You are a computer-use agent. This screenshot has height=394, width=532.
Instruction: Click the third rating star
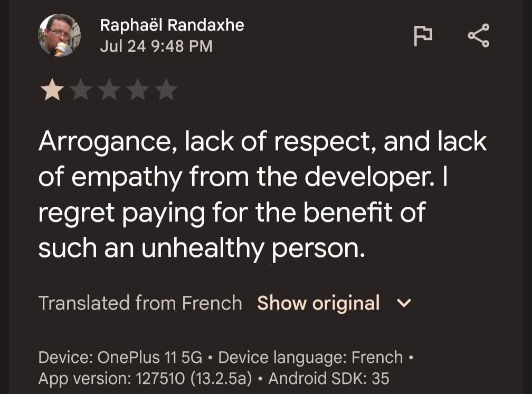coord(109,91)
